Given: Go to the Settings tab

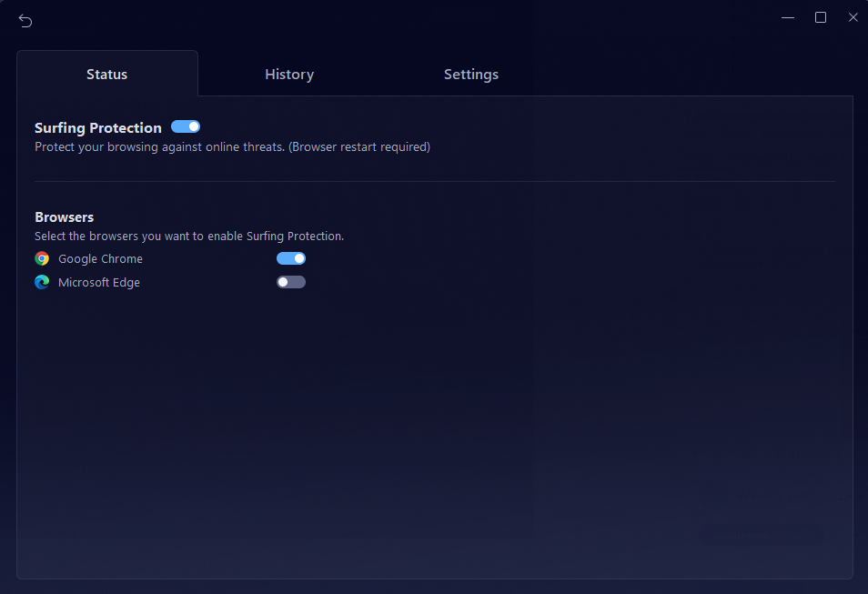Looking at the screenshot, I should click(x=470, y=75).
